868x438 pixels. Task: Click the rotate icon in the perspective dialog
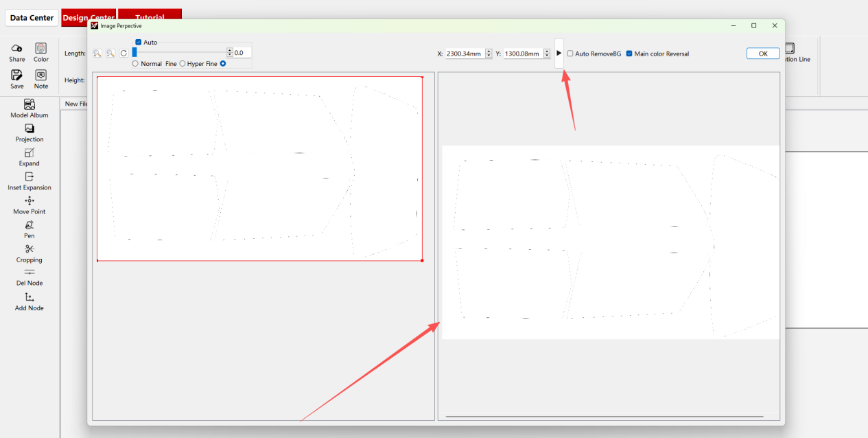click(x=124, y=53)
